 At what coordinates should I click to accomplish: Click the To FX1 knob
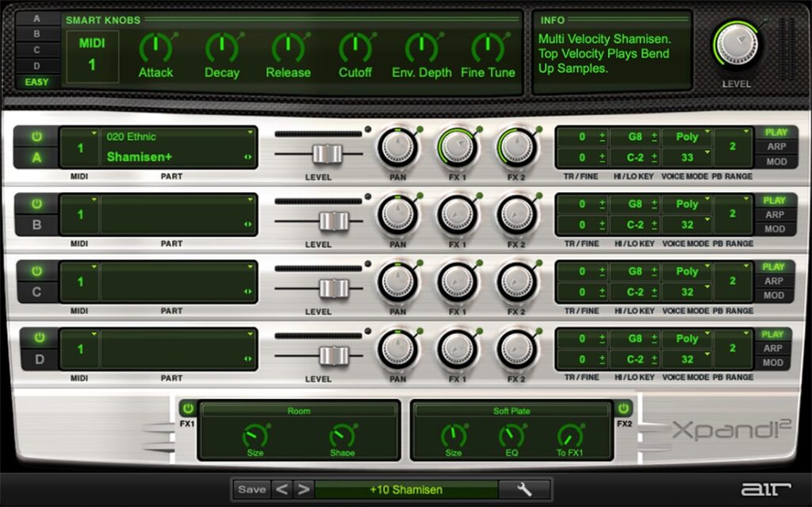[569, 436]
